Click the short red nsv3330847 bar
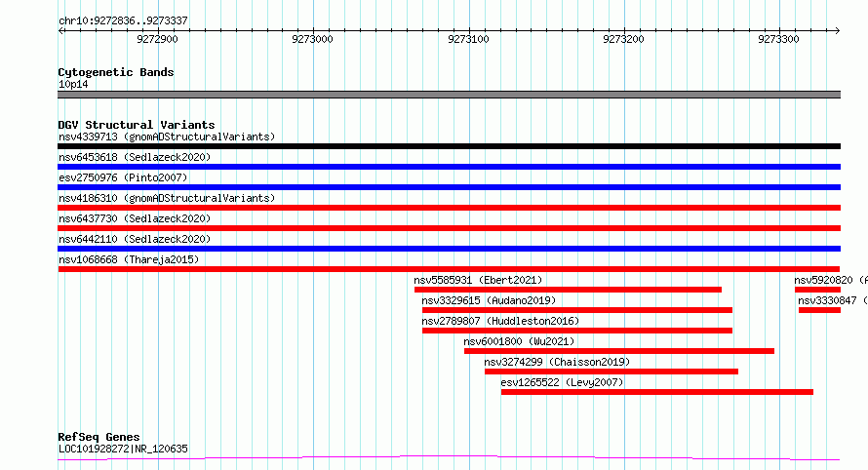868x470 pixels. (819, 310)
